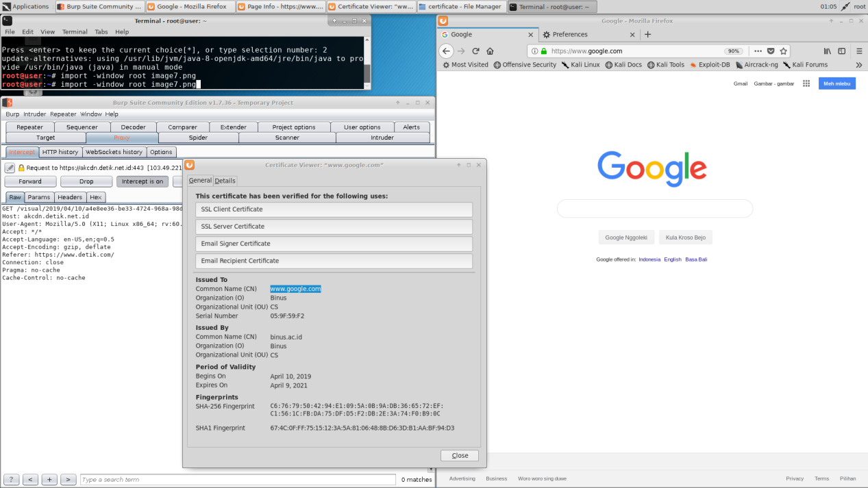
Task: Open the Burp menu in the menu bar
Action: coord(12,114)
